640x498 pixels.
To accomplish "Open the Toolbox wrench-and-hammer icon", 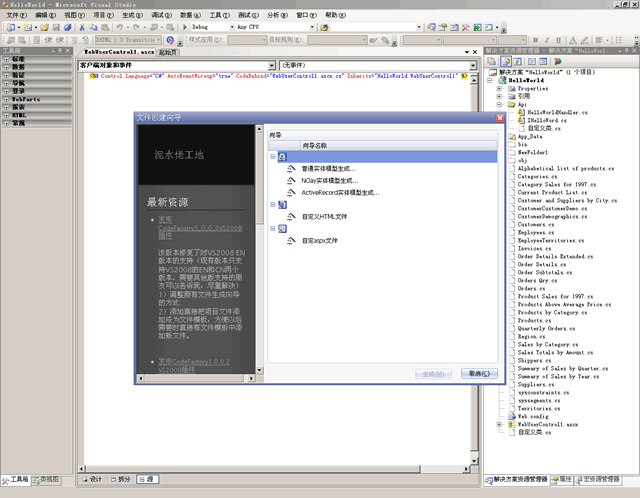I will click(466, 27).
